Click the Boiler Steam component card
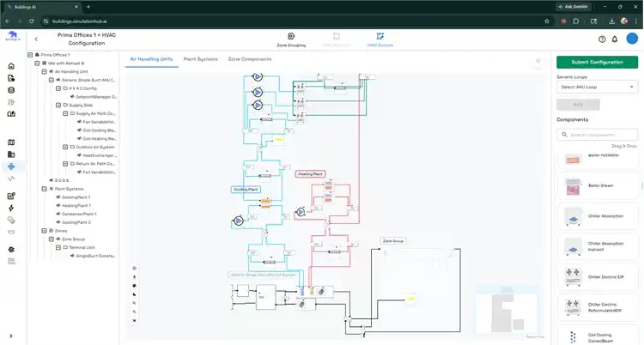This screenshot has height=345, width=644. click(x=597, y=185)
